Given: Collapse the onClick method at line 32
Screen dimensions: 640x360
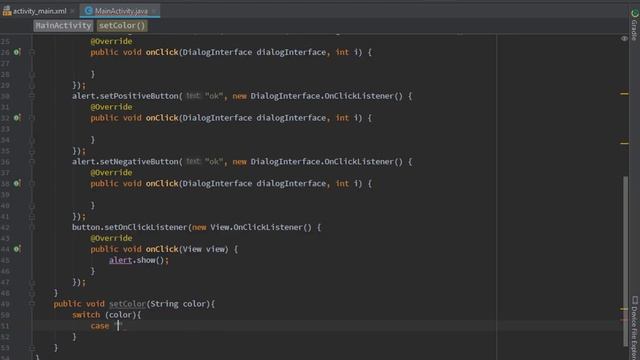Looking at the screenshot, I should point(32,118).
